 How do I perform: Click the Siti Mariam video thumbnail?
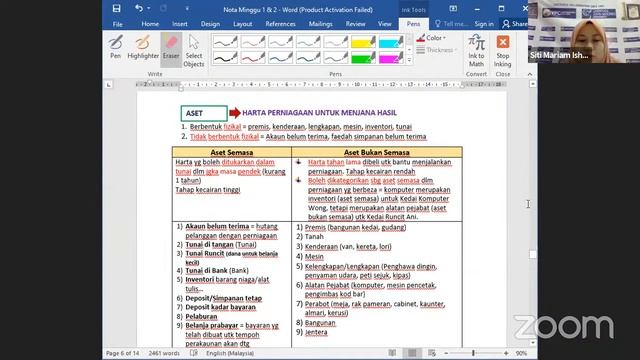[x=584, y=31]
